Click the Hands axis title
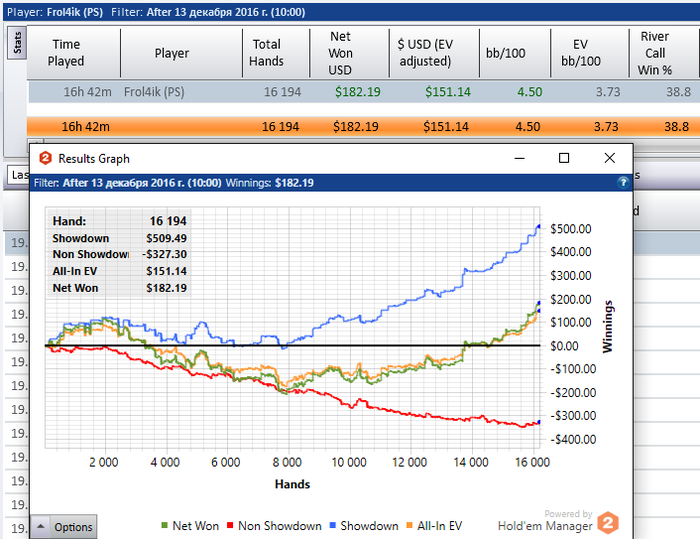 pyautogui.click(x=292, y=484)
